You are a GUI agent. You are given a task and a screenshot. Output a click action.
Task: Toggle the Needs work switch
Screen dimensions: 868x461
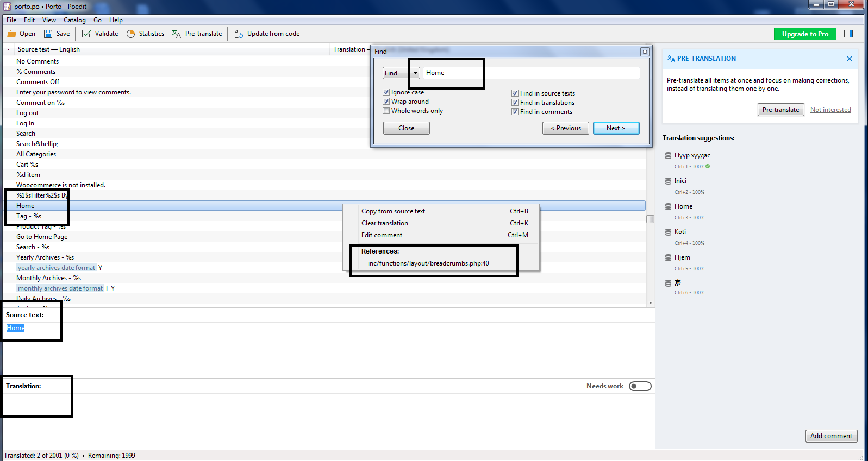click(640, 386)
